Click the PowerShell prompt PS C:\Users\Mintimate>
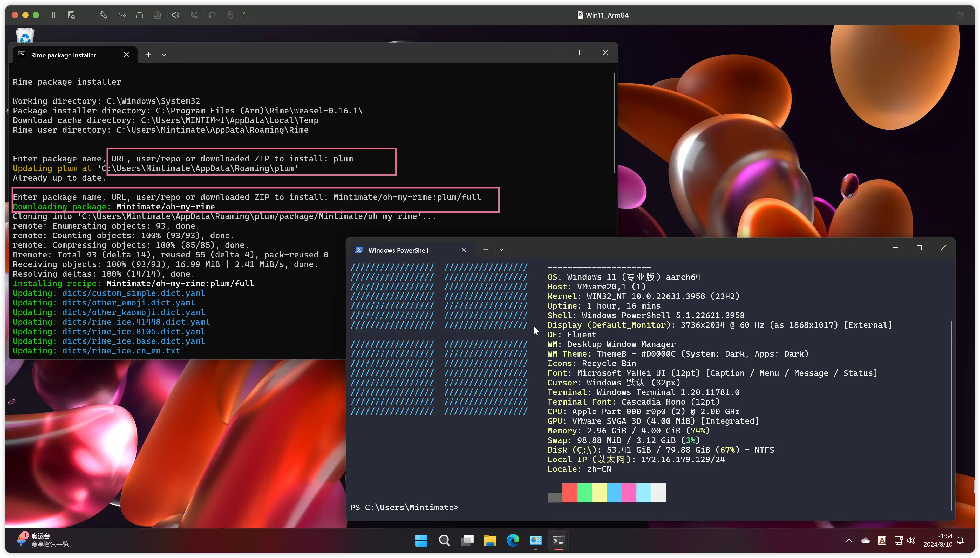Viewport: 980px width, 558px height. pos(404,507)
